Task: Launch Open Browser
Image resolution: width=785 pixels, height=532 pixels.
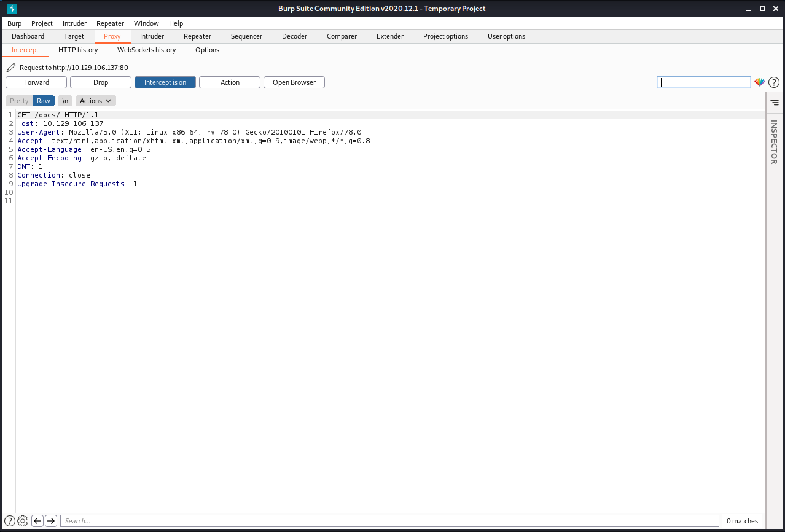Action: point(294,82)
